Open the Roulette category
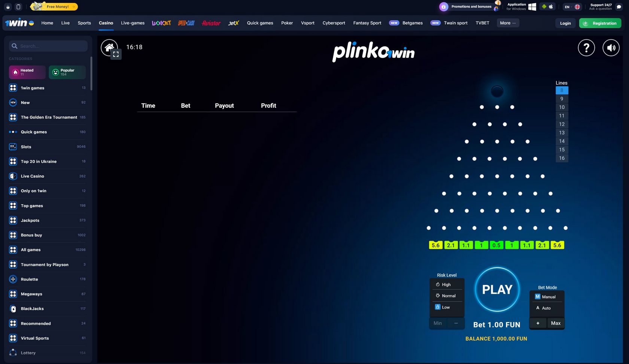 [x=47, y=279]
